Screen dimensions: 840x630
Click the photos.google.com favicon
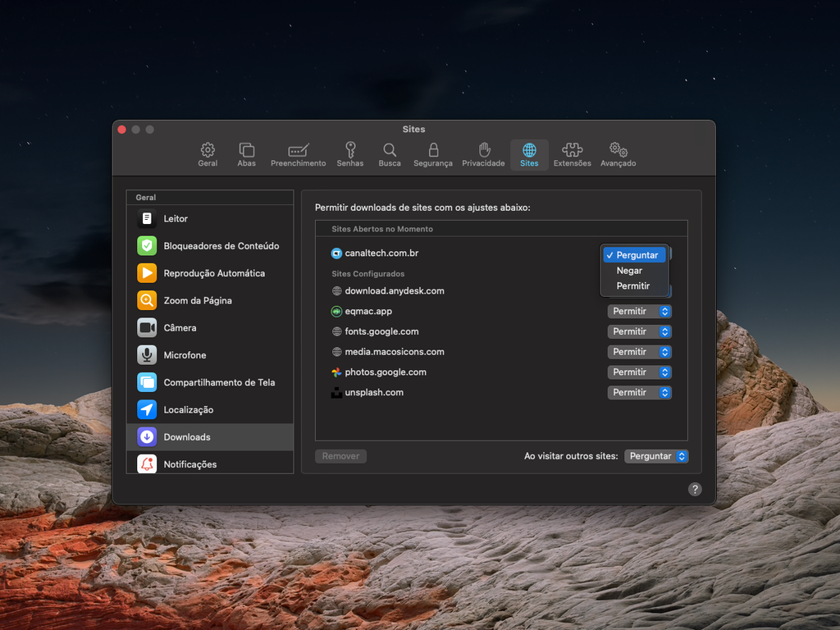tap(336, 372)
